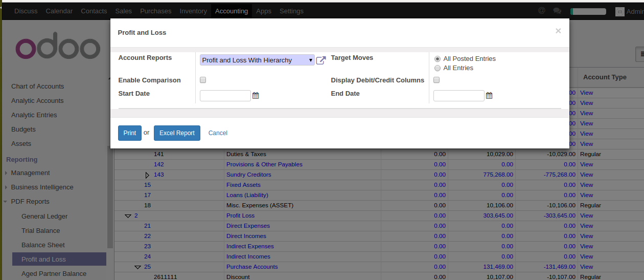Collapse the Purchase Accounts row 25
Viewport: 644px width, 280px height.
pyautogui.click(x=137, y=267)
